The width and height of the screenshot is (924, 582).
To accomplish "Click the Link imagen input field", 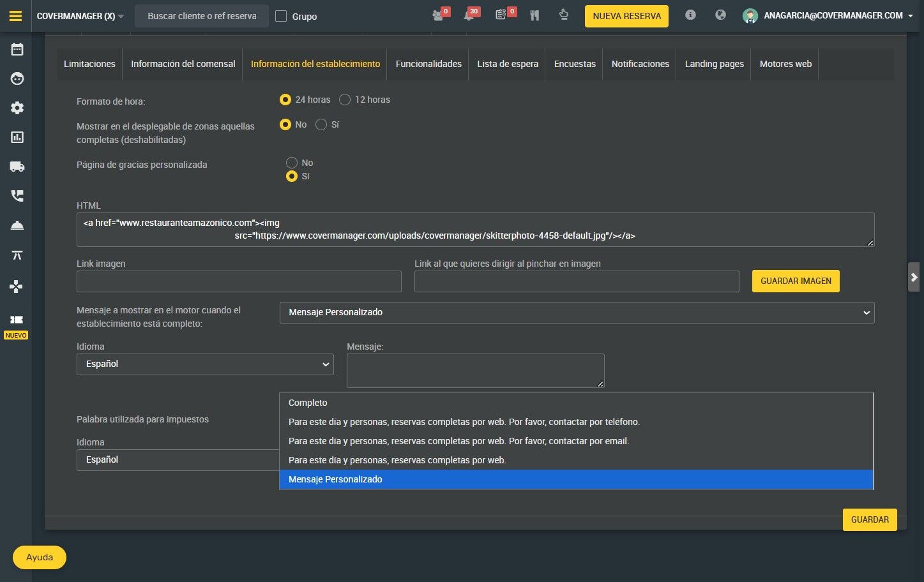I will (x=239, y=281).
